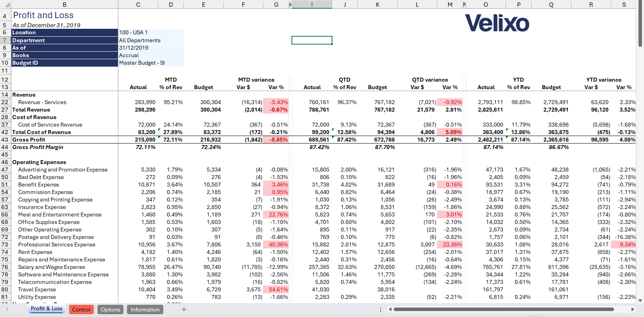Click the YTD Budget value 811,396
The image size is (644, 317).
pyautogui.click(x=558, y=267)
